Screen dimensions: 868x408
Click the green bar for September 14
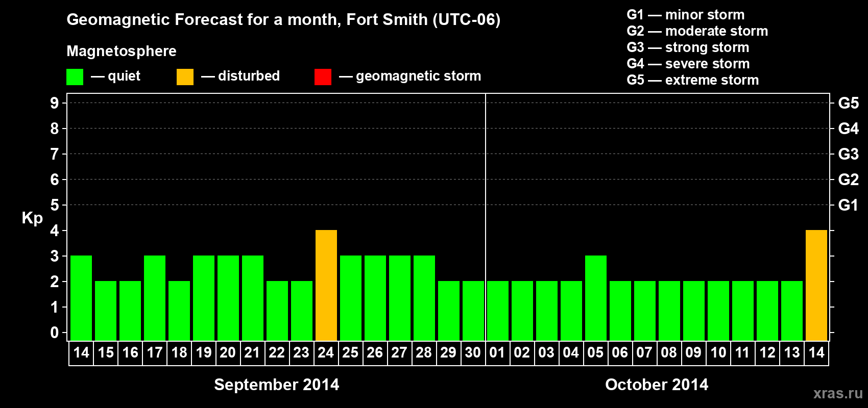81,298
